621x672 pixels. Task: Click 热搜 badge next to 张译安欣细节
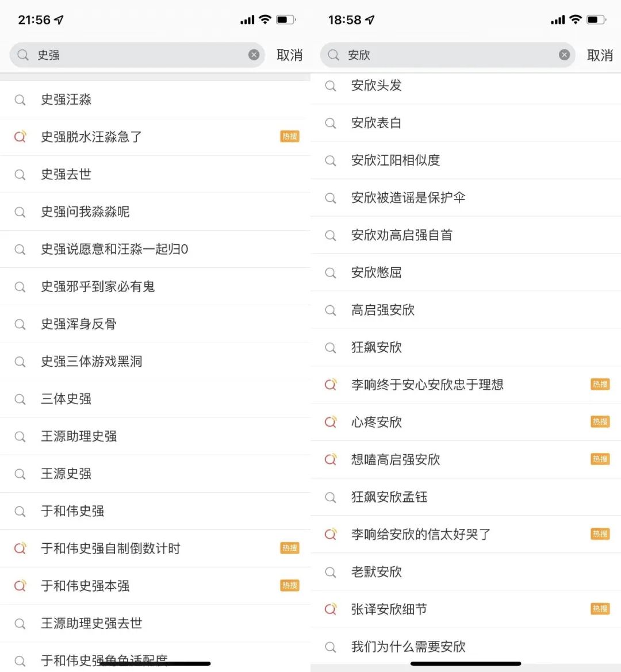600,609
